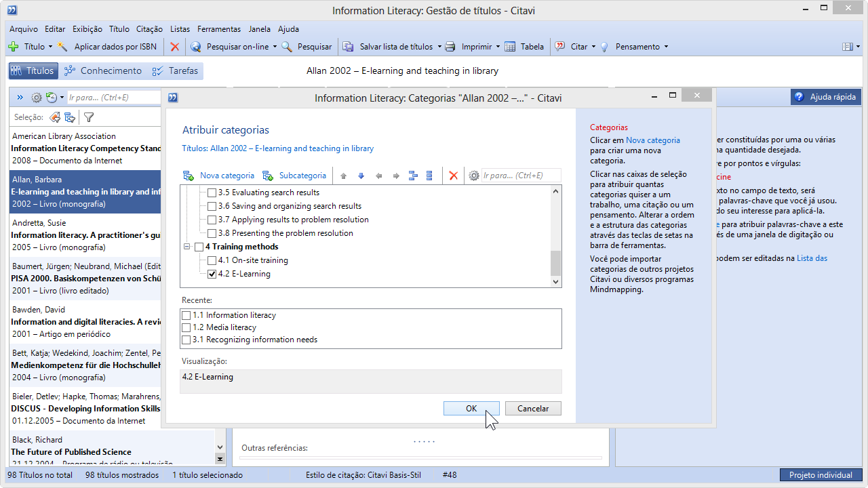Click the magic wand icon for ISBN data
Viewport: 868px width, 488px height.
[x=63, y=47]
